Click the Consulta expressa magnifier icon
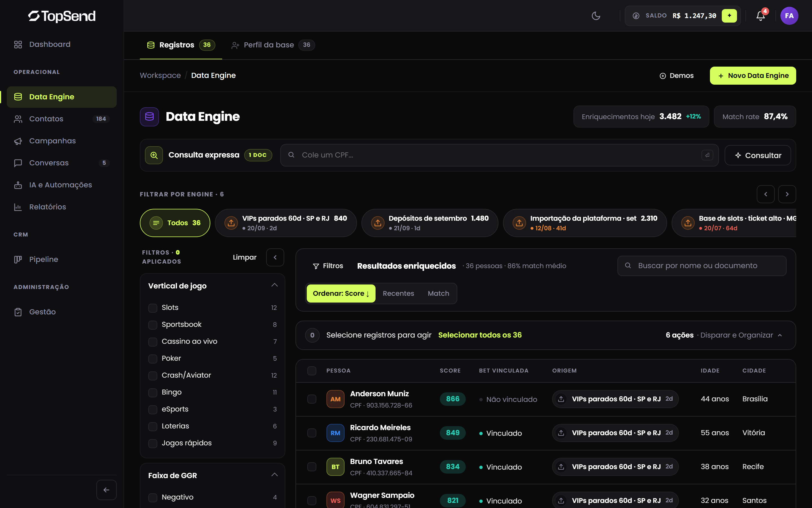 click(154, 155)
